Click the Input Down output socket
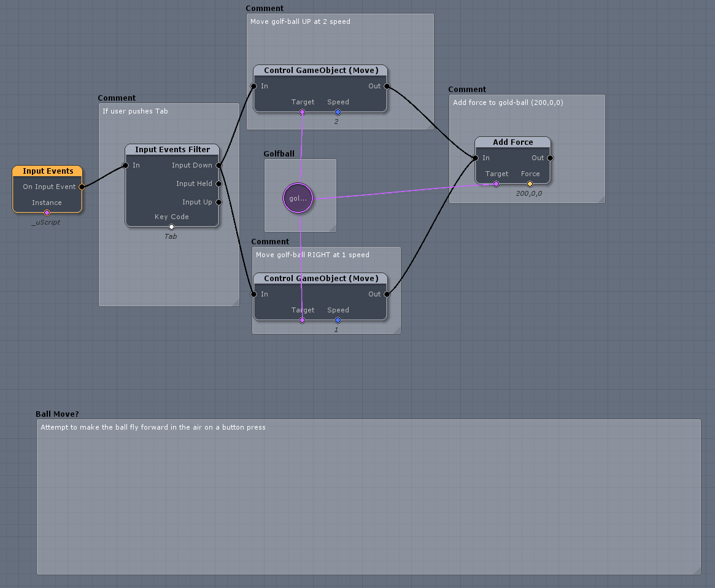This screenshot has width=715, height=588. point(218,165)
